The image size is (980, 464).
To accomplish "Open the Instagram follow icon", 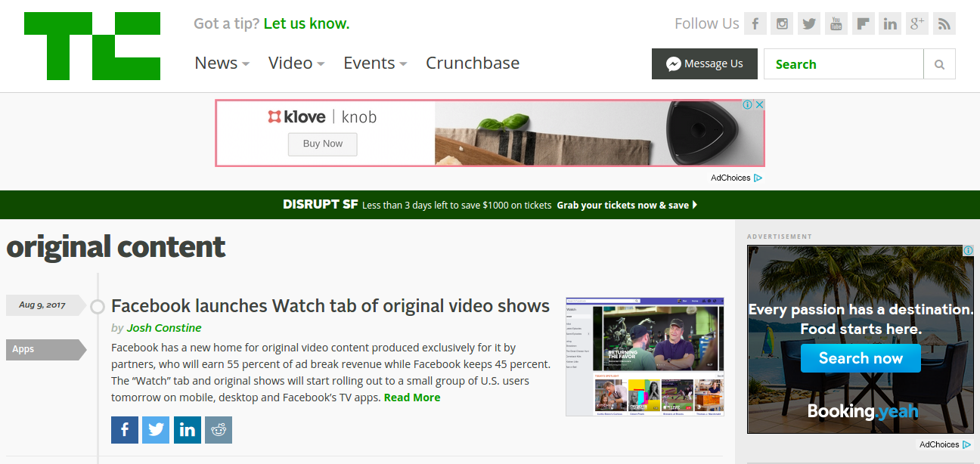I will (x=783, y=23).
